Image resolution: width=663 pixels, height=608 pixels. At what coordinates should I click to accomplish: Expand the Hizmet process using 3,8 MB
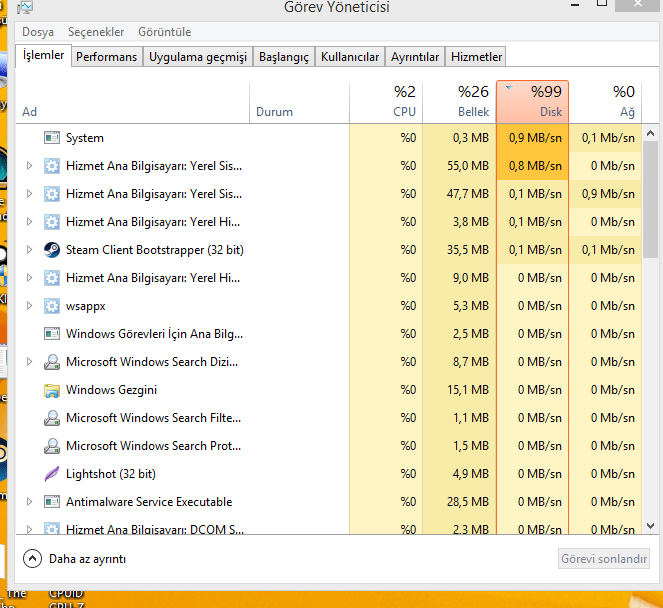pos(29,222)
